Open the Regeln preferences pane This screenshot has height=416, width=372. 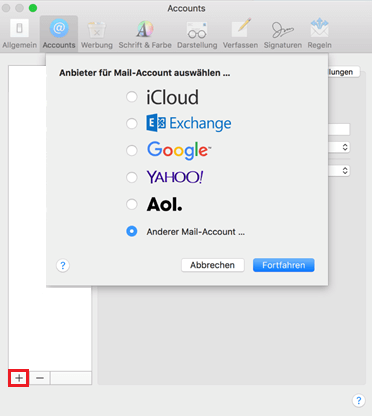tap(319, 34)
